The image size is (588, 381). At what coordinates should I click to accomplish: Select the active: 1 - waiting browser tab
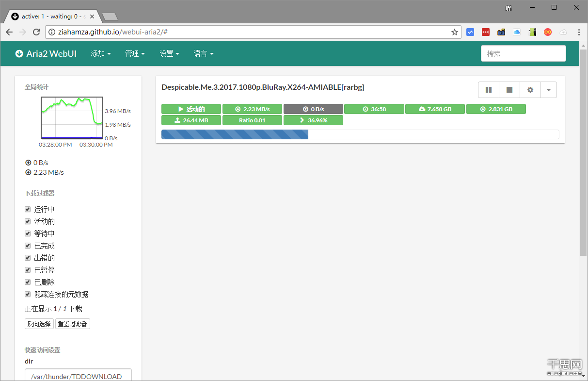52,17
